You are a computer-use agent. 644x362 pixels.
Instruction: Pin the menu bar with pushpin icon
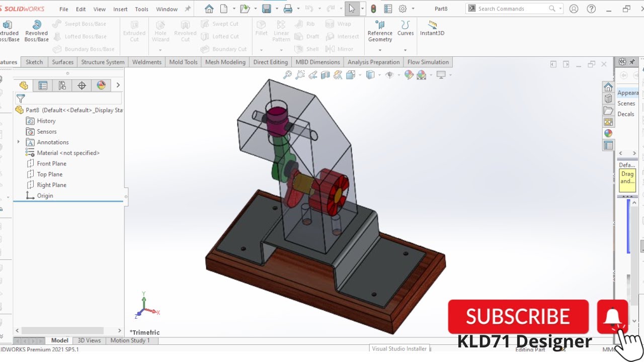tap(188, 9)
